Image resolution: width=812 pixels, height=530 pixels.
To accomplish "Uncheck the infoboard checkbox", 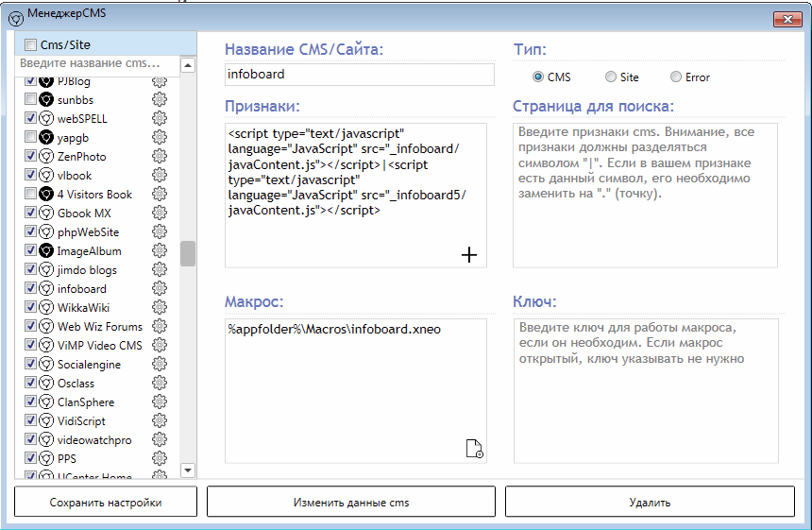I will (x=30, y=288).
